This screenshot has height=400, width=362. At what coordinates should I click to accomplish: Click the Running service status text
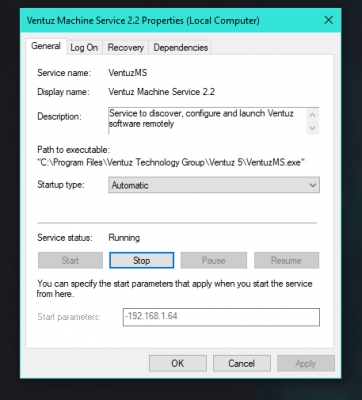pos(124,238)
